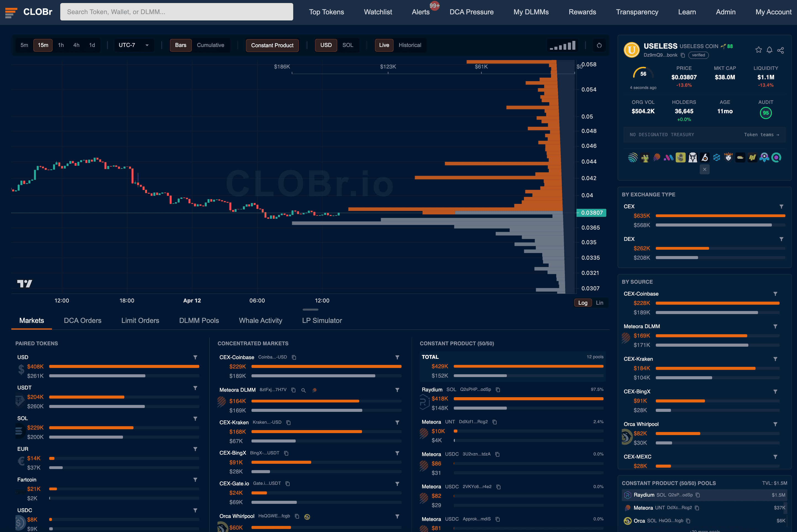The width and height of the screenshot is (797, 532).
Task: Copy the Dz9mQ9...bonk token address
Action: click(683, 55)
